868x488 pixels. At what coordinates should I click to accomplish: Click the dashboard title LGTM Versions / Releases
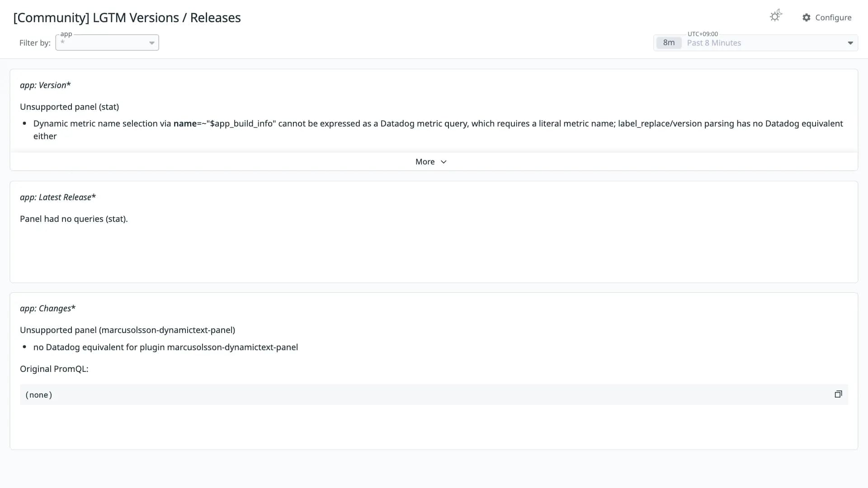pos(127,18)
